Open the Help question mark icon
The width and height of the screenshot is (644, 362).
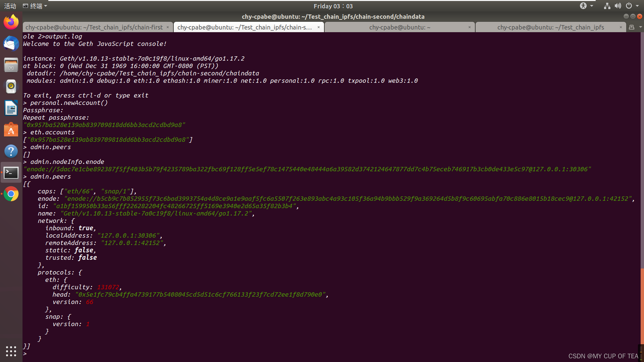tap(11, 151)
